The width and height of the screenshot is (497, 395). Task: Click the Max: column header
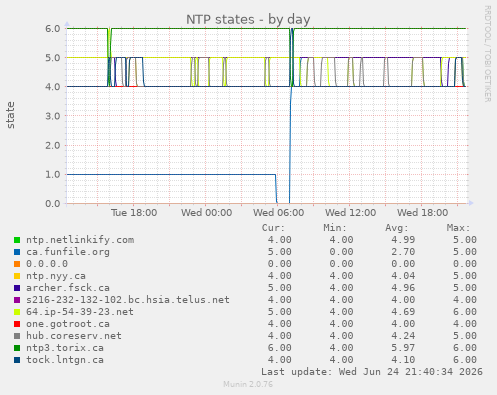(458, 228)
